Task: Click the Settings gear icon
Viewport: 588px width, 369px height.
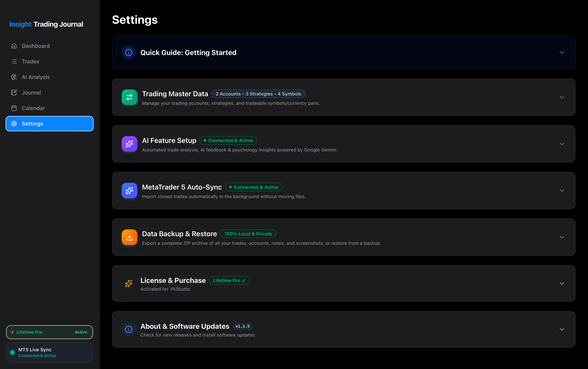Action: [x=14, y=124]
